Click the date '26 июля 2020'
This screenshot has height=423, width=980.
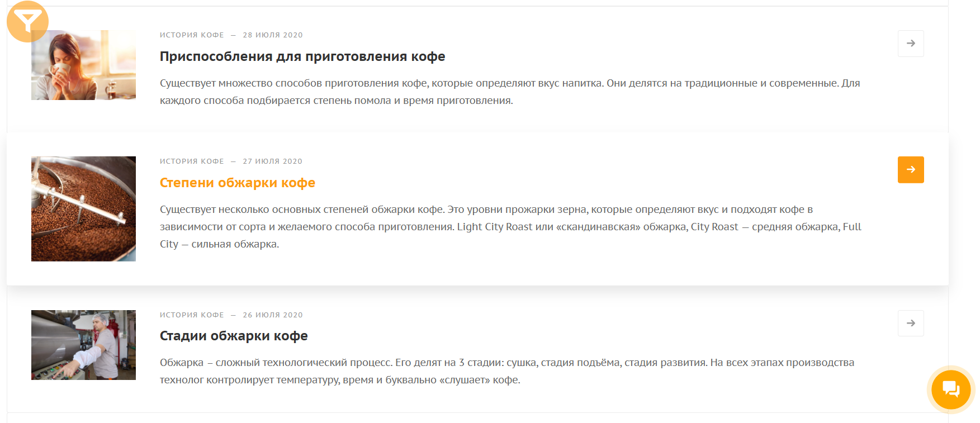point(272,315)
